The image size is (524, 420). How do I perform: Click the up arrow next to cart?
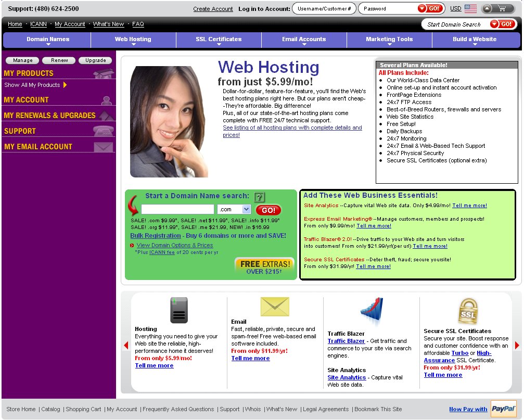pos(487,9)
